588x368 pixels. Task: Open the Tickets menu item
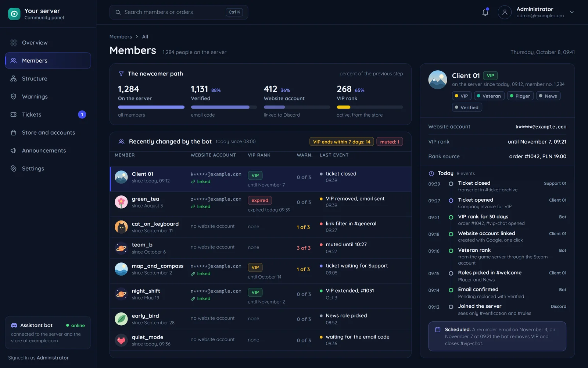point(48,114)
